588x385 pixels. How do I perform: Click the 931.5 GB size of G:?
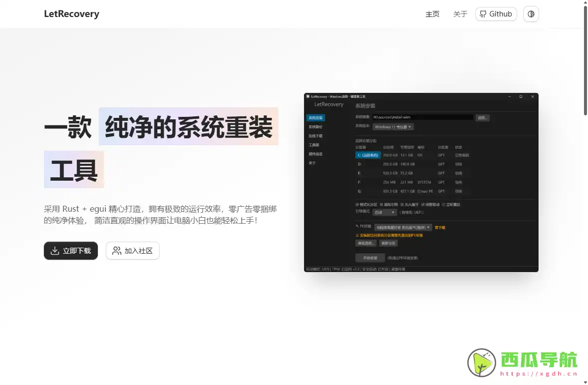(390, 191)
